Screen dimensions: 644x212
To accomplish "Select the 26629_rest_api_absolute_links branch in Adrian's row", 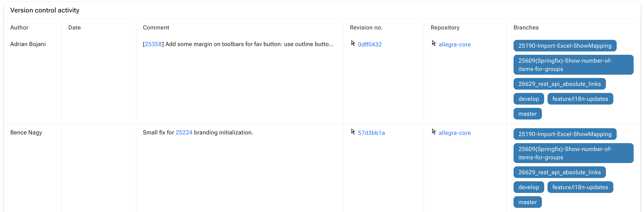I will 560,84.
